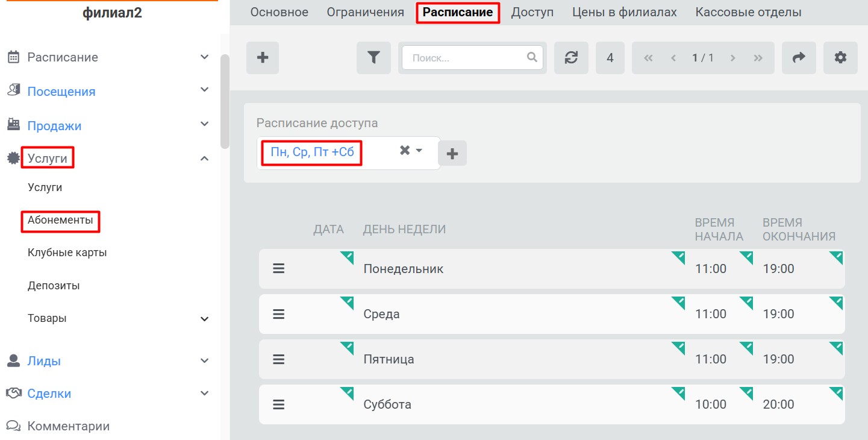Click Понедельник day of week cell

pyautogui.click(x=404, y=269)
